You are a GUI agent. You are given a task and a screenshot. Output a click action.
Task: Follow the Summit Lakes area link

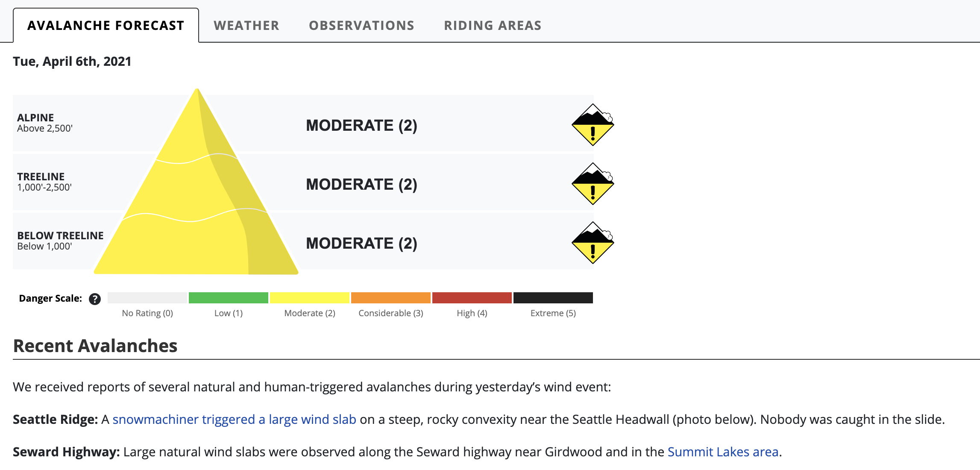coord(723,452)
